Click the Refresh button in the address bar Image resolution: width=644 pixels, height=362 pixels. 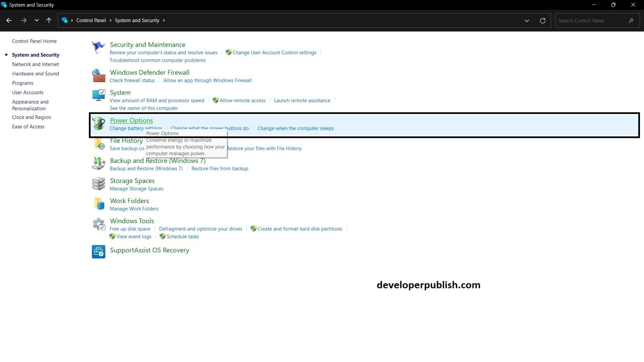(x=542, y=20)
